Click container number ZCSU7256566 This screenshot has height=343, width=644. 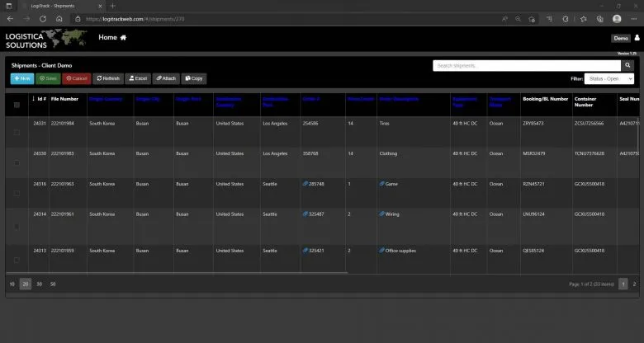tap(589, 123)
